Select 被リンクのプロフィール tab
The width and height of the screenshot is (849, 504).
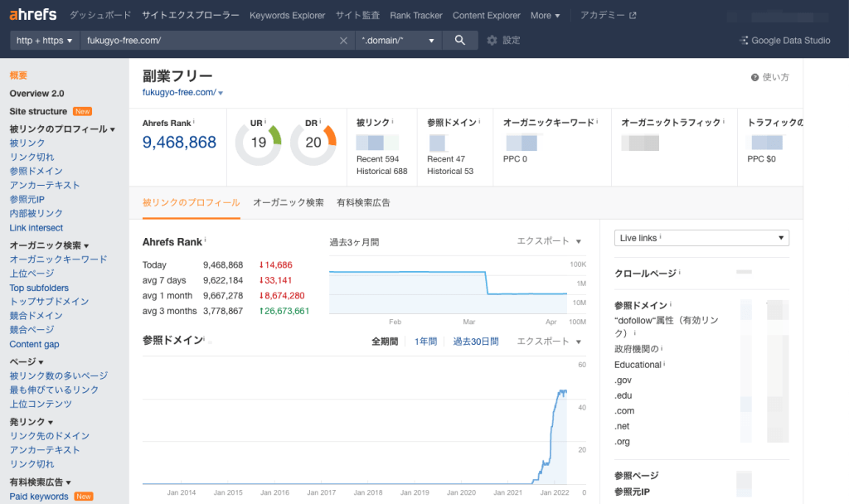coord(192,202)
